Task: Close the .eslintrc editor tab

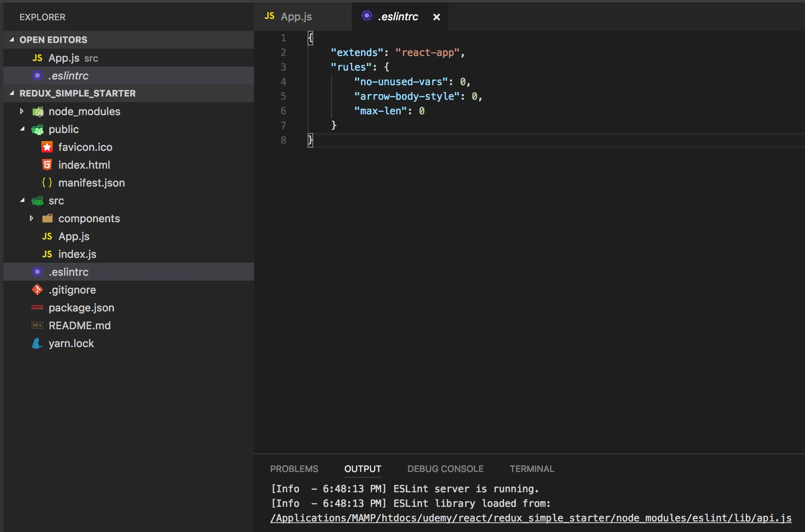Action: pyautogui.click(x=437, y=17)
